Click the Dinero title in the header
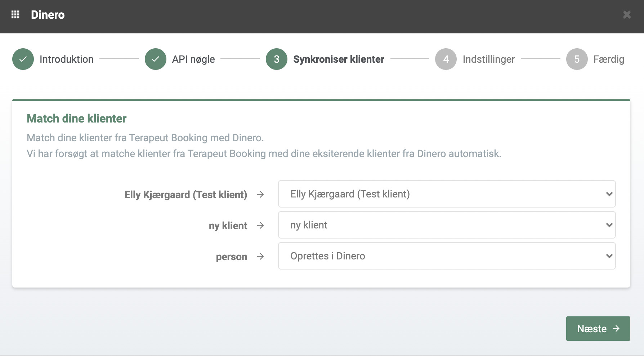 click(48, 15)
